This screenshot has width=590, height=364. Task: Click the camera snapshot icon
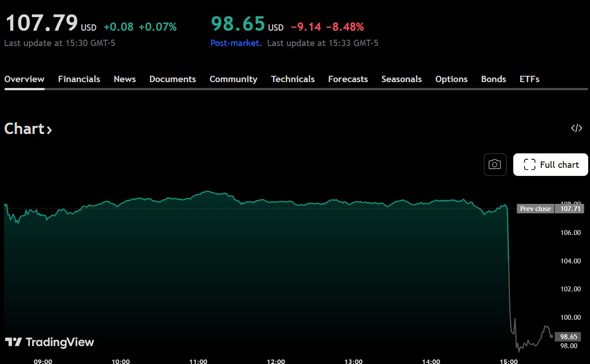pyautogui.click(x=495, y=165)
